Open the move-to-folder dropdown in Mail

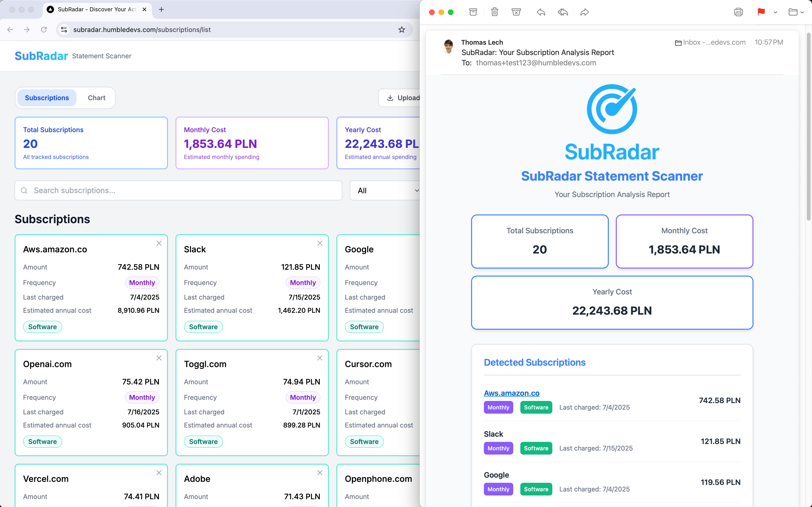click(796, 12)
